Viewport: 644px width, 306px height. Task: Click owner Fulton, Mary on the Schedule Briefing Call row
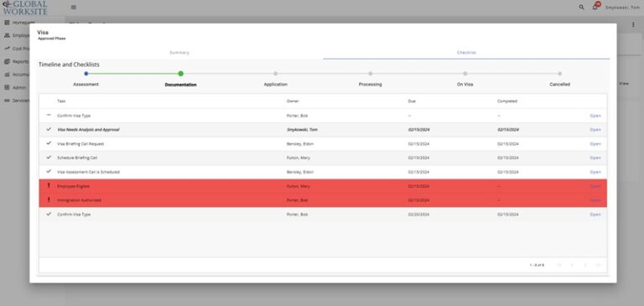pos(299,158)
